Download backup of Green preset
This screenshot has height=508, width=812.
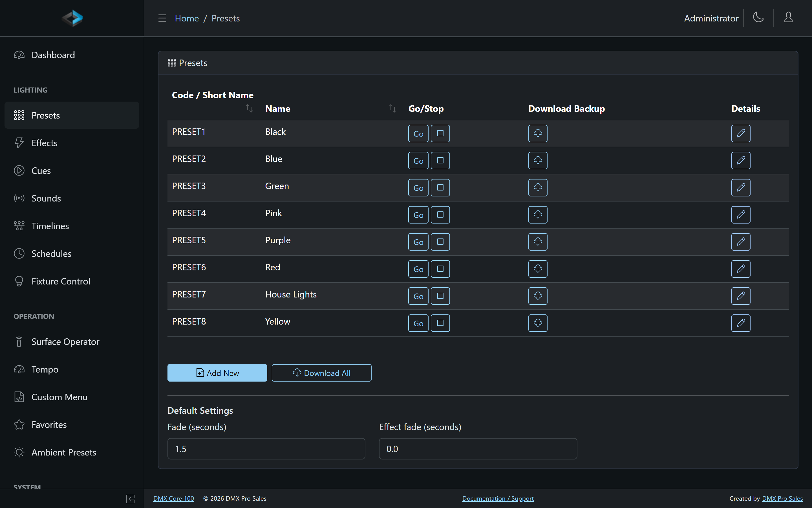[x=538, y=187]
